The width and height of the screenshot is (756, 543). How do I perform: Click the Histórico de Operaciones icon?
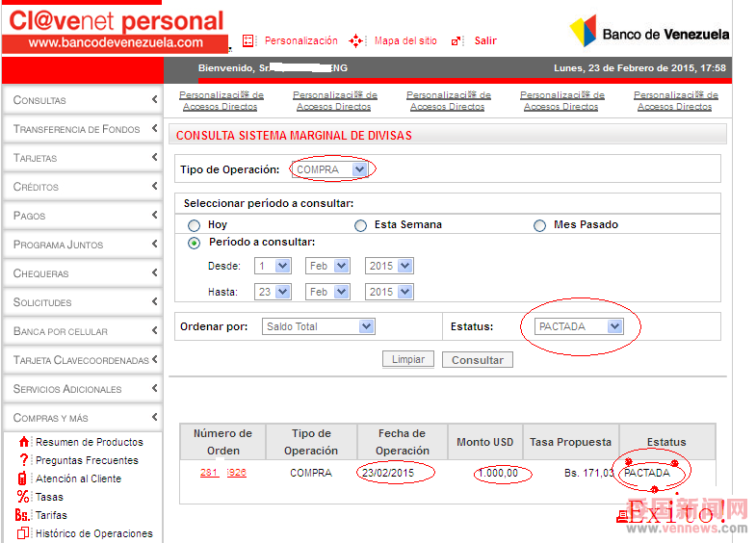(x=23, y=533)
